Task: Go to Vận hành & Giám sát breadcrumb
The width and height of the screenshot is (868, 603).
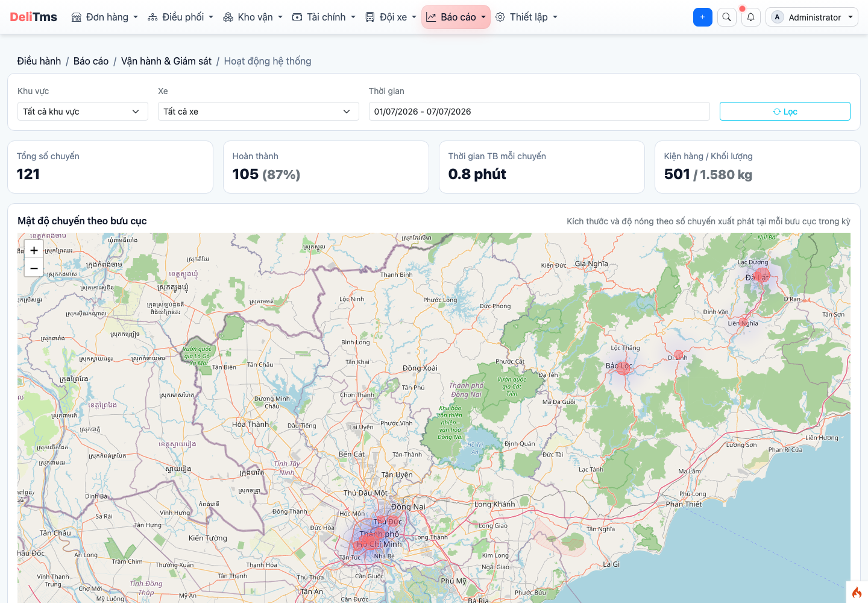Action: point(166,61)
